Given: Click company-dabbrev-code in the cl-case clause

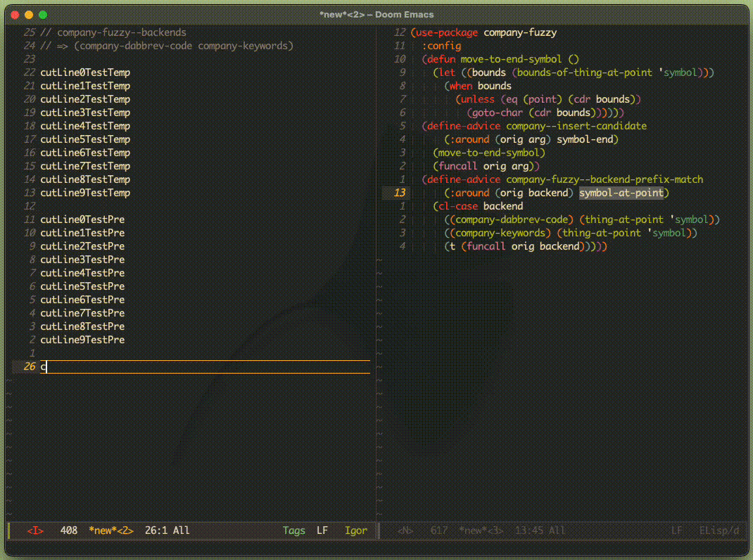Looking at the screenshot, I should click(512, 220).
